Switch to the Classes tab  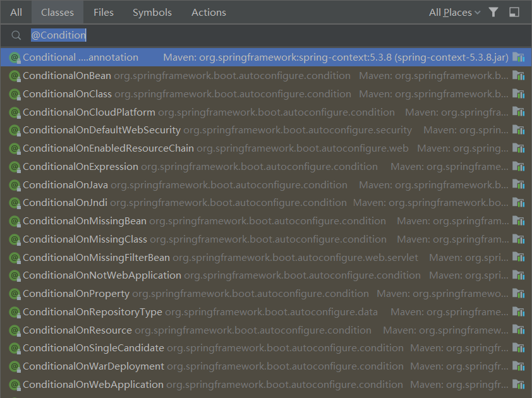pyautogui.click(x=57, y=13)
